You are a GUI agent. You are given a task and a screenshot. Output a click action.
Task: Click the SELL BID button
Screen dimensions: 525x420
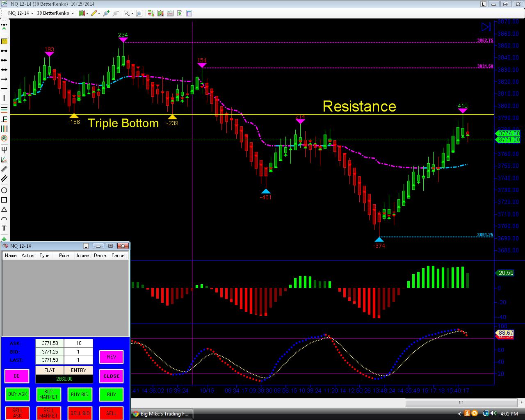[x=80, y=413]
